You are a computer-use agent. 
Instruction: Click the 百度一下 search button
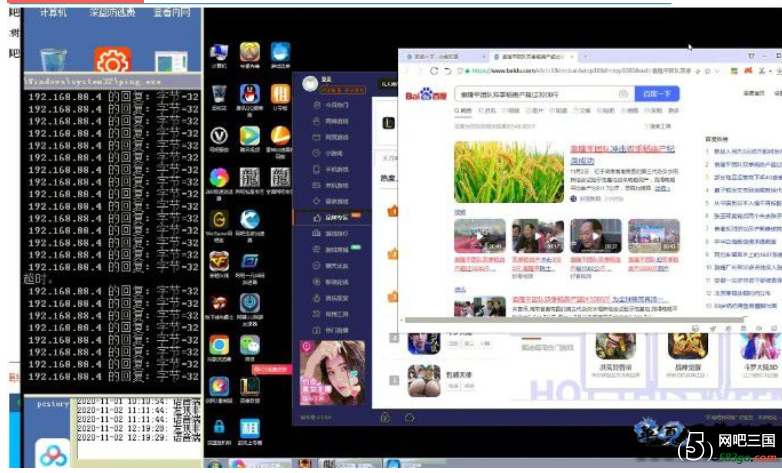[x=657, y=94]
